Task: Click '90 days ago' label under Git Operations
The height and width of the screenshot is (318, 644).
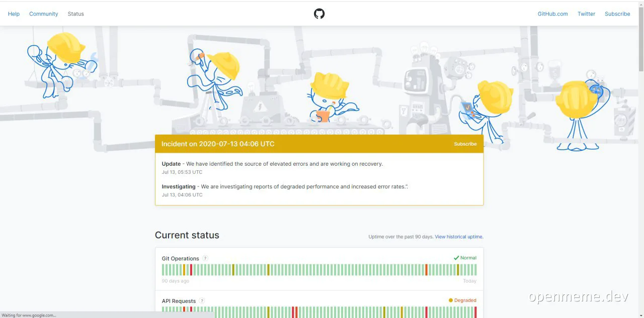Action: point(176,281)
